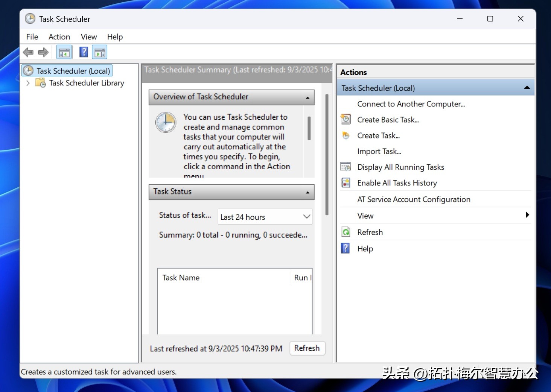Collapse the Task Scheduler (Local) actions group
This screenshot has width=551, height=392.
[x=527, y=88]
